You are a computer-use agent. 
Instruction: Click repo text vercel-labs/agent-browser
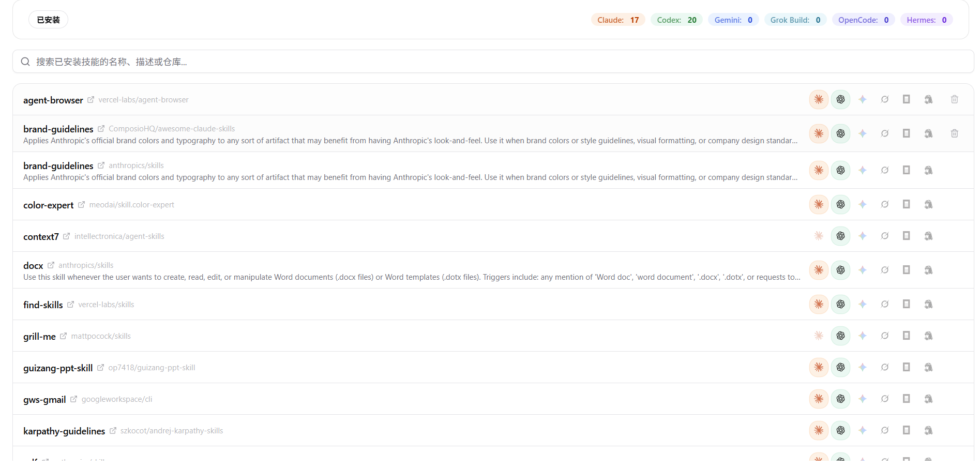143,100
